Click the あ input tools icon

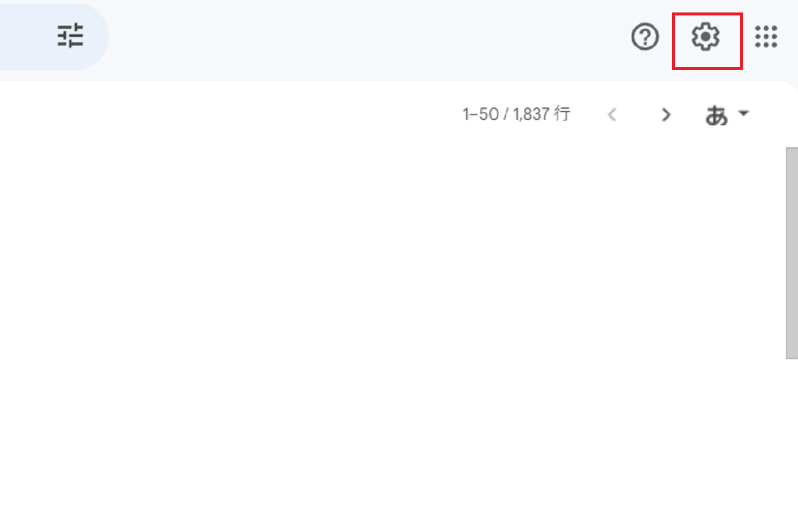coord(717,115)
